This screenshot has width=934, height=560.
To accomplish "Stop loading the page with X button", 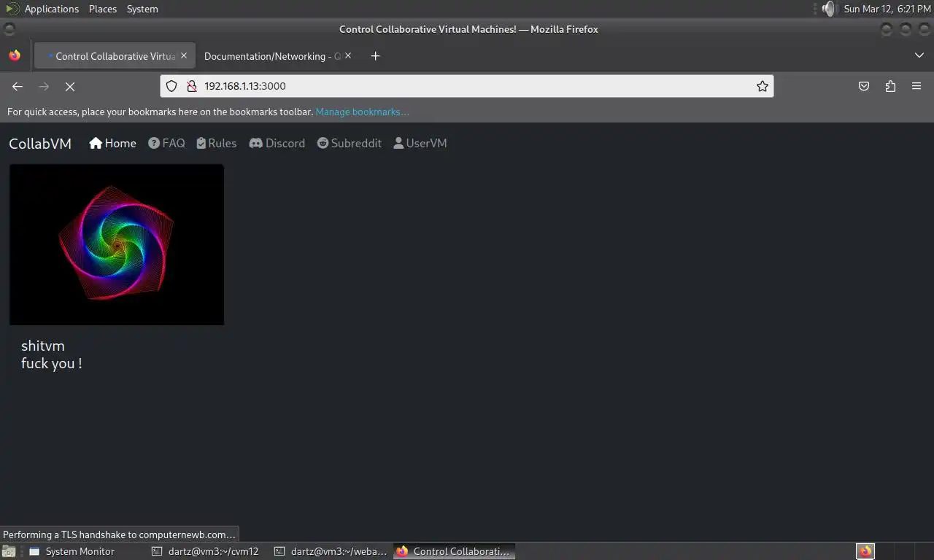I will tap(70, 86).
